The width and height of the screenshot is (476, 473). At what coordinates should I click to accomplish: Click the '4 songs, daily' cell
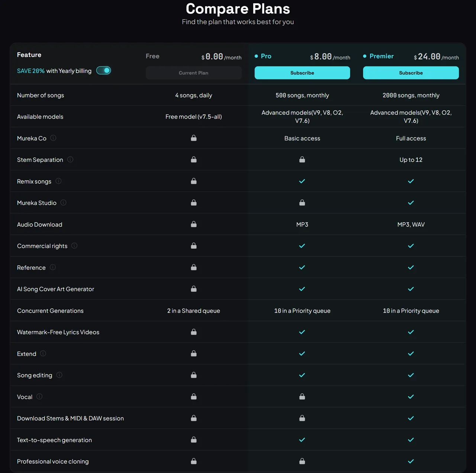point(193,95)
